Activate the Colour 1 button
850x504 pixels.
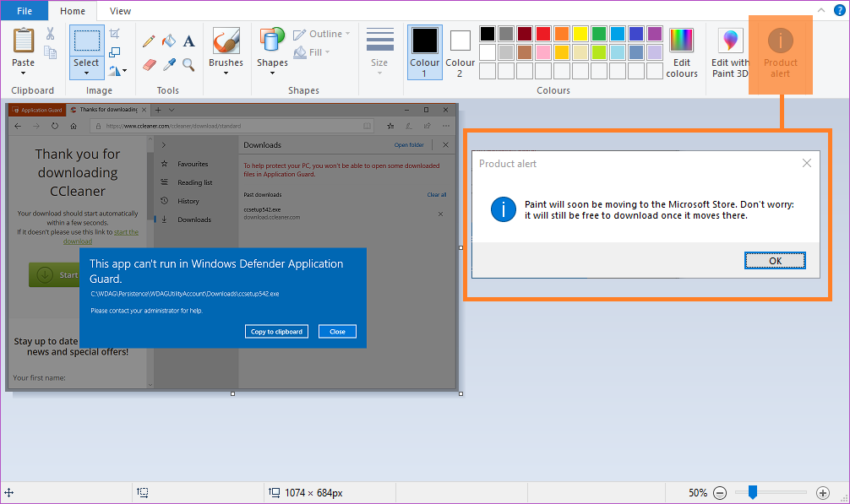coord(424,52)
